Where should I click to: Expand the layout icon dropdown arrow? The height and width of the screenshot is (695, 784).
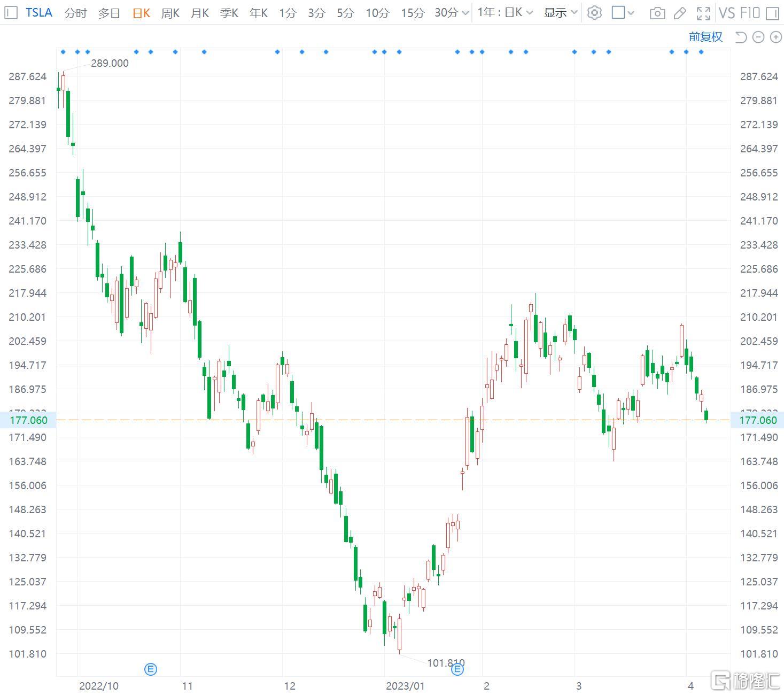click(630, 13)
